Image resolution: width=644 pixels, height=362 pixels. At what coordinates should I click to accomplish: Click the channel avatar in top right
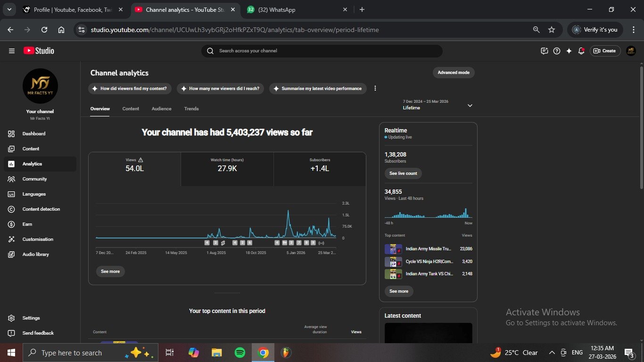click(631, 51)
